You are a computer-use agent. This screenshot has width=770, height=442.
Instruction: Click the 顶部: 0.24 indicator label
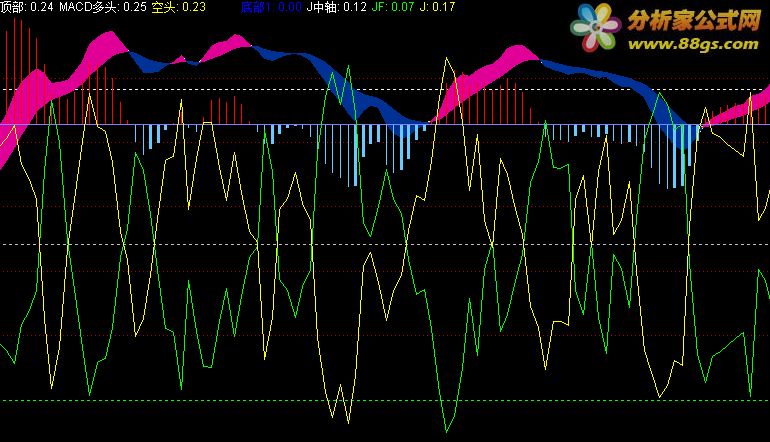pos(27,7)
